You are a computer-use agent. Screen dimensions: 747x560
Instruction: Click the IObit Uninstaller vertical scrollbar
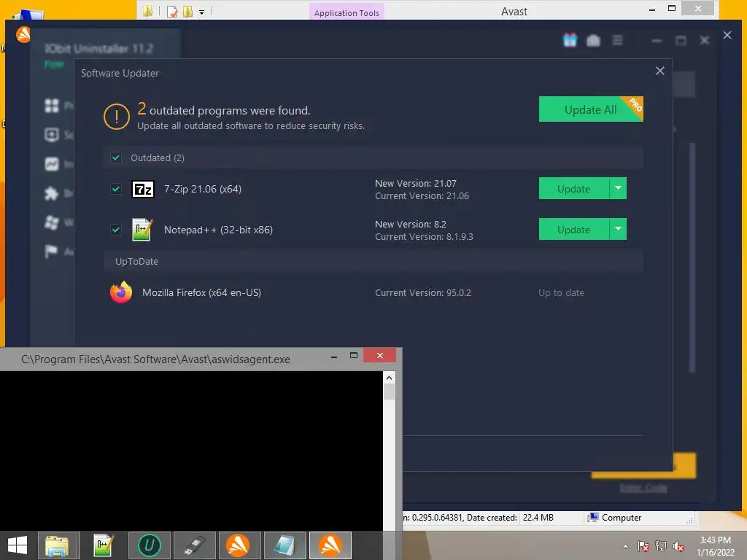pyautogui.click(x=692, y=257)
